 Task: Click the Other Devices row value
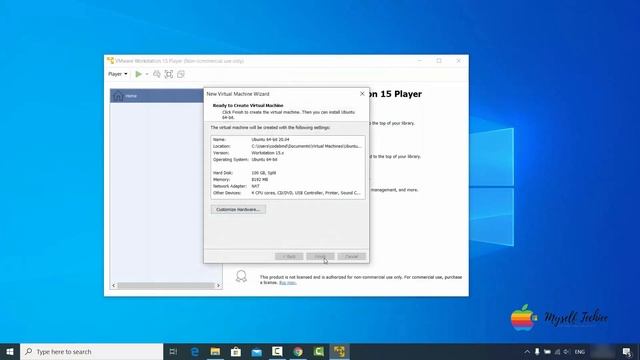tap(306, 193)
